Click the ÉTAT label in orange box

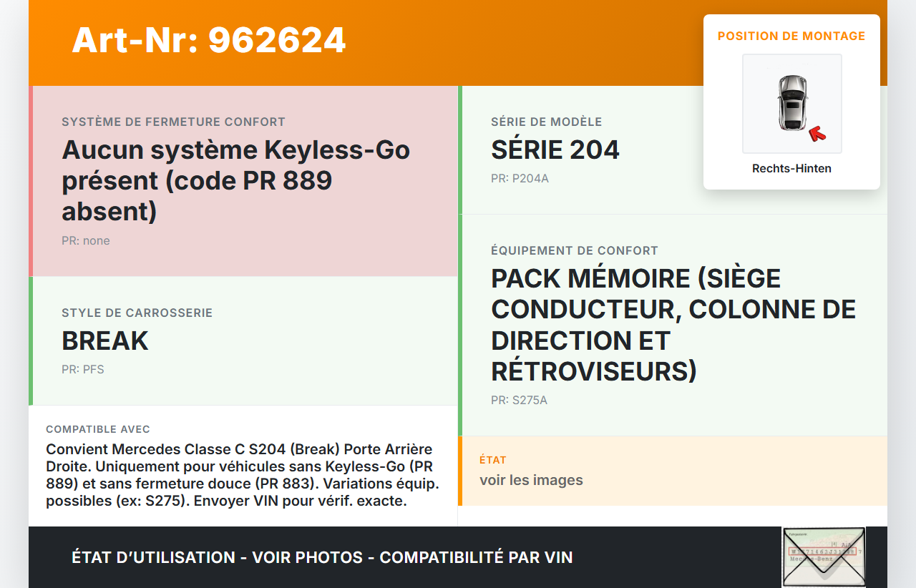[x=493, y=460]
